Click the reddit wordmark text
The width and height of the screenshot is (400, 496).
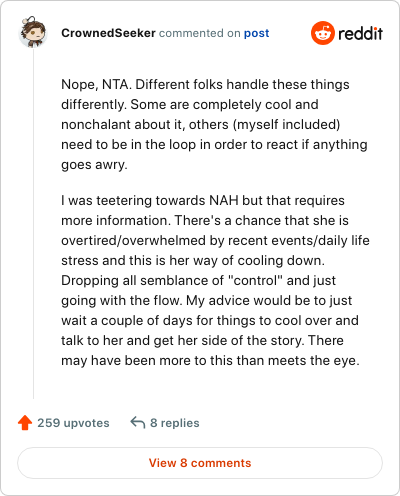360,33
